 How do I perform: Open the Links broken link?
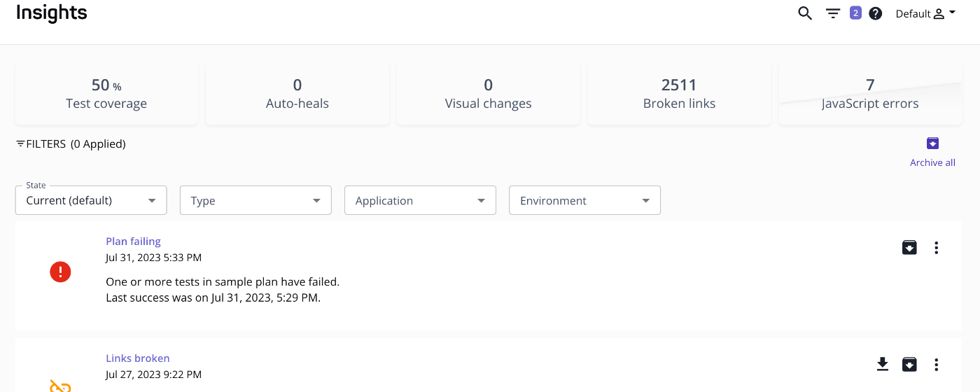coord(138,358)
